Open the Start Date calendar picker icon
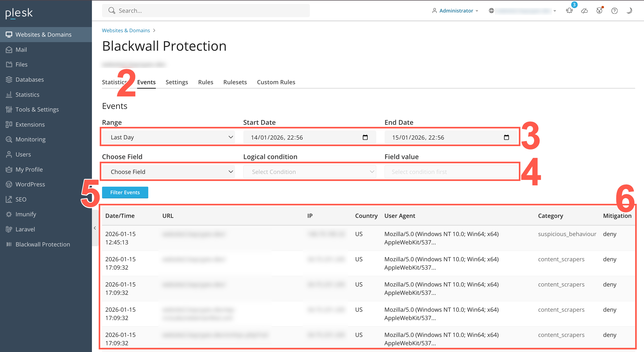The image size is (644, 352). pyautogui.click(x=365, y=137)
